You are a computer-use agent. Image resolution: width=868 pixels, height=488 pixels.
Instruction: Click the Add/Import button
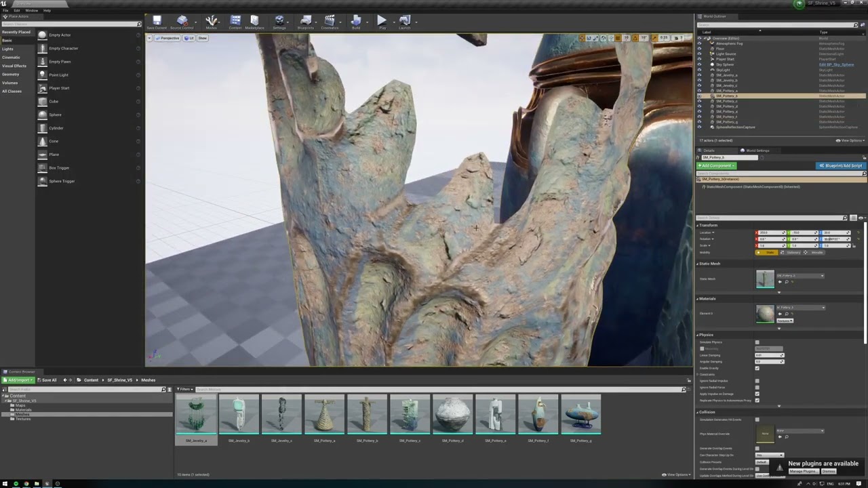(18, 380)
